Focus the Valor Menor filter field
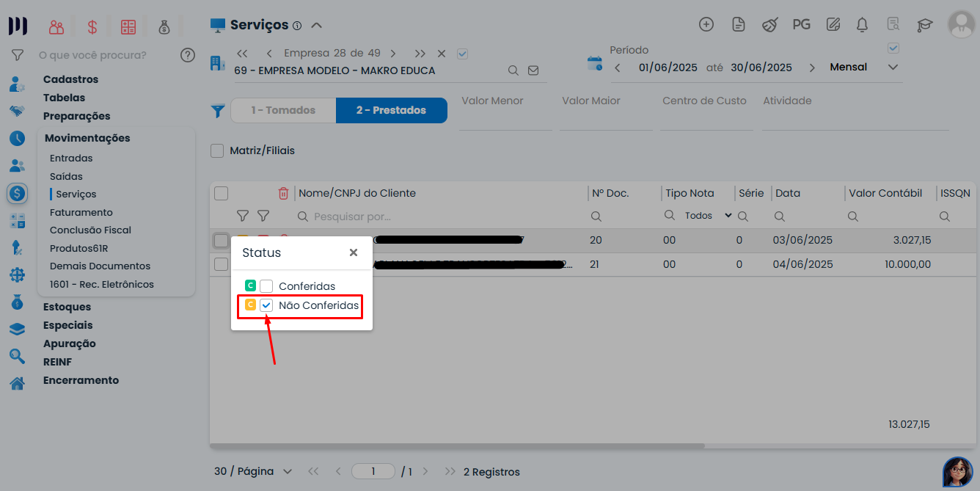The width and height of the screenshot is (980, 491). click(x=505, y=112)
